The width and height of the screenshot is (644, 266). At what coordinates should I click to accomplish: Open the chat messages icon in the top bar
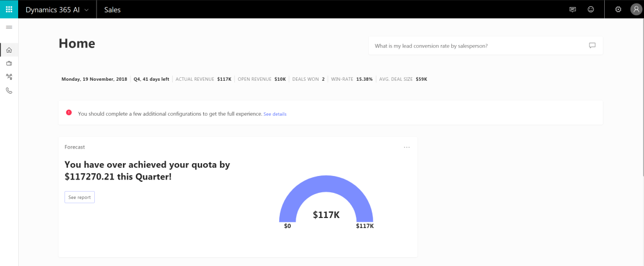(x=573, y=9)
